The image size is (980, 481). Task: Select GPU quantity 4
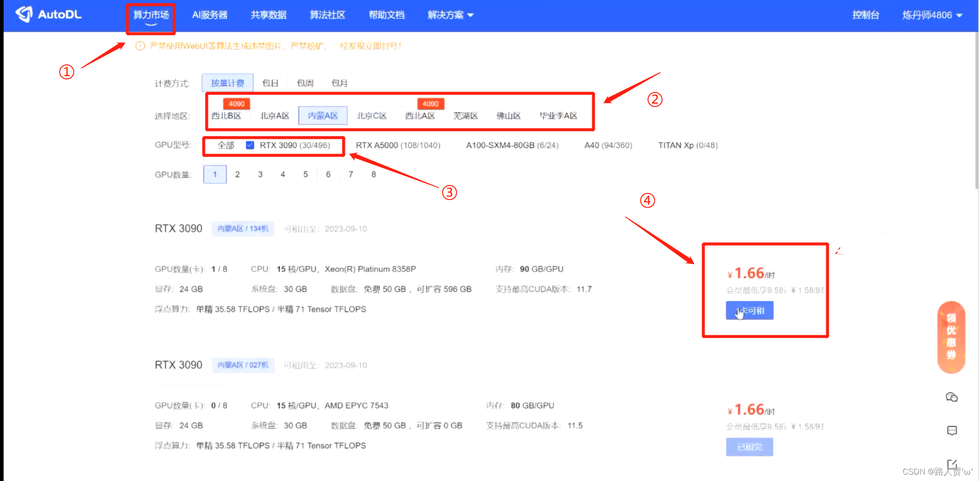(x=282, y=174)
